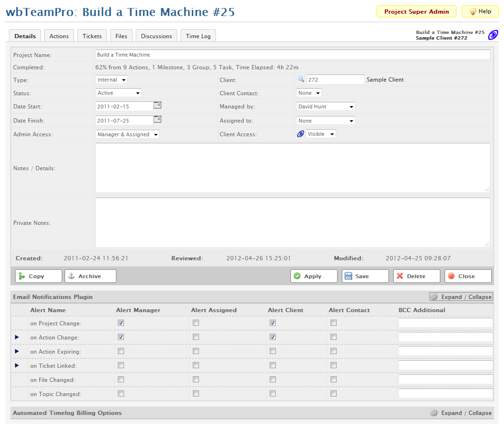Image resolution: width=504 pixels, height=430 pixels.
Task: Click the lightbulb Help button
Action: coord(479,11)
